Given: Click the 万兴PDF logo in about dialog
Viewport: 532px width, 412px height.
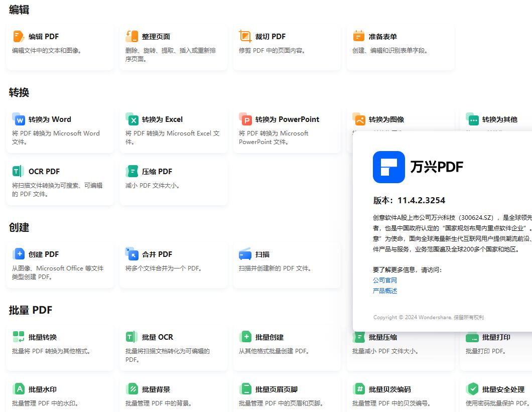Looking at the screenshot, I should tap(388, 167).
